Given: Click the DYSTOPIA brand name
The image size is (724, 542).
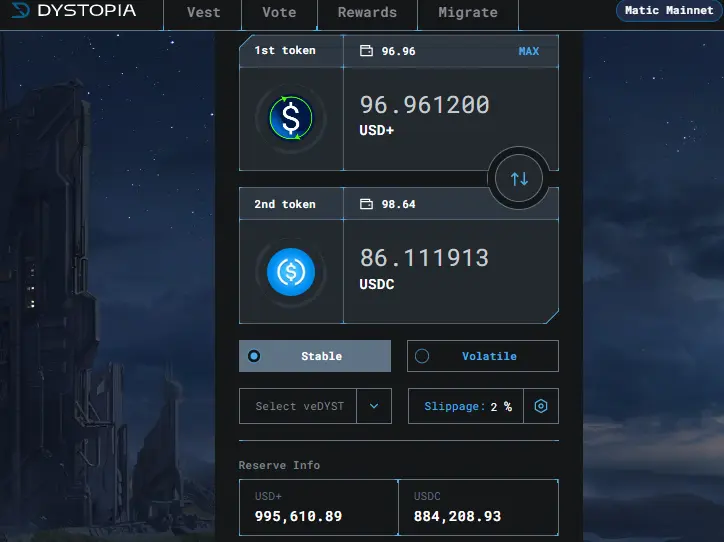Looking at the screenshot, I should pos(87,10).
